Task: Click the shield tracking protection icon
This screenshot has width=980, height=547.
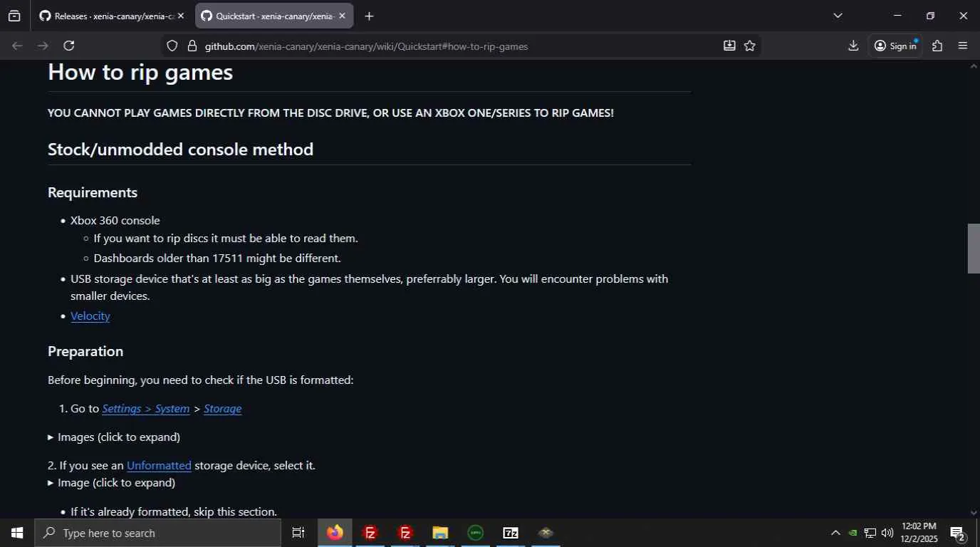Action: point(172,46)
